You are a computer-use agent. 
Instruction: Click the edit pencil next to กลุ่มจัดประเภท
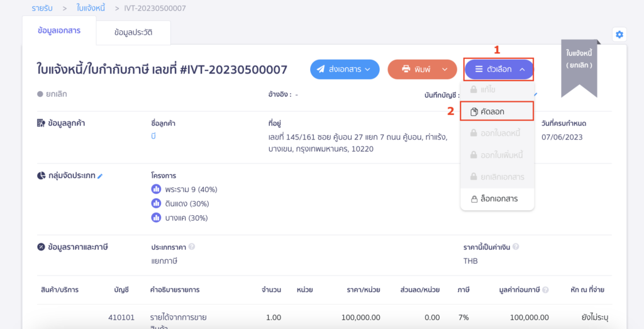click(x=100, y=176)
